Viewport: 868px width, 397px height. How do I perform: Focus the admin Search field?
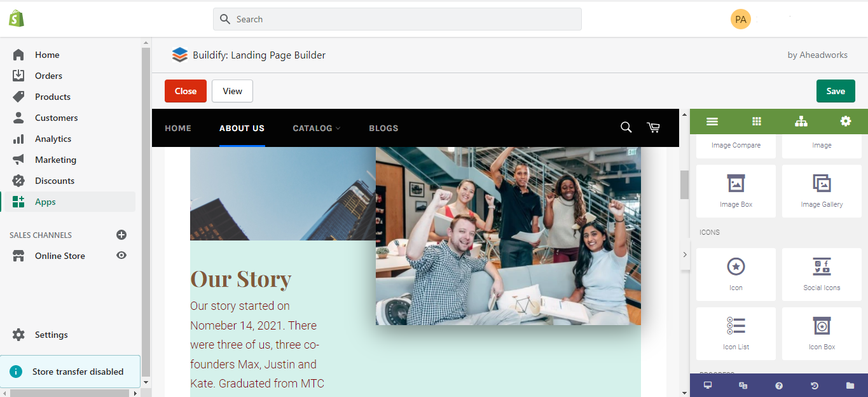[x=397, y=19]
